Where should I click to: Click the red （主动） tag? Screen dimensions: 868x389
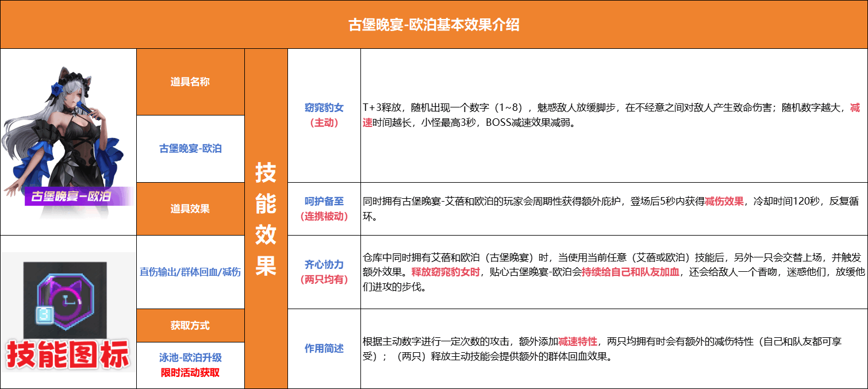[324, 122]
